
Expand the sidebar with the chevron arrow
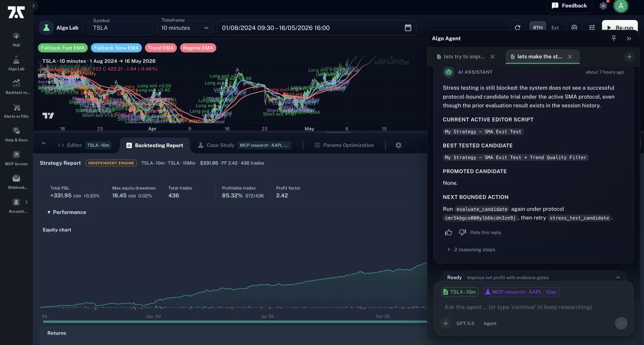click(33, 6)
